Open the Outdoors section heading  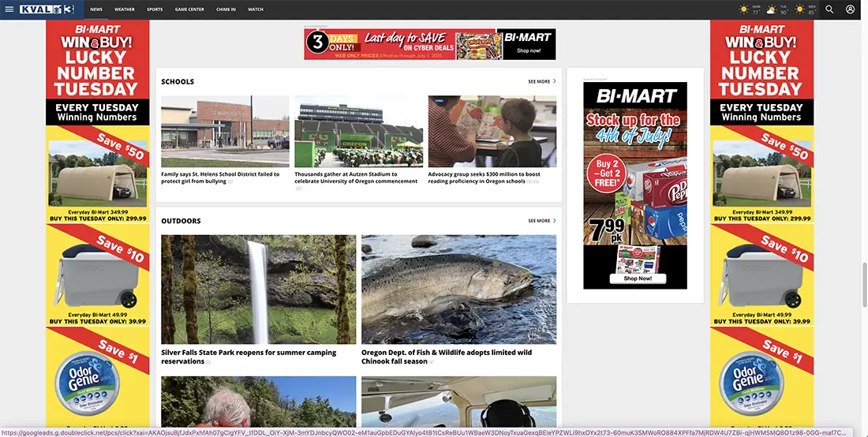pyautogui.click(x=181, y=221)
